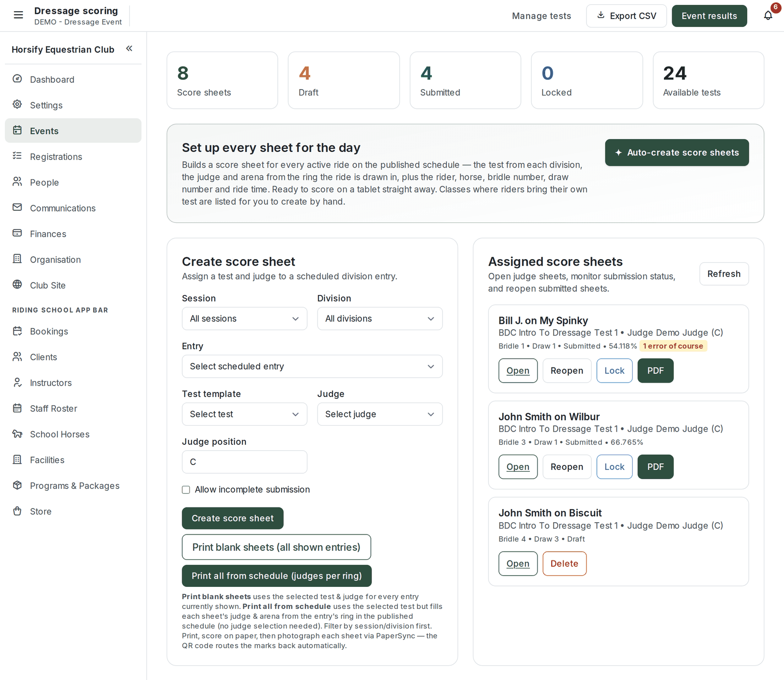Download PDF for John Smith on Wilbur
784x680 pixels.
[x=655, y=467]
